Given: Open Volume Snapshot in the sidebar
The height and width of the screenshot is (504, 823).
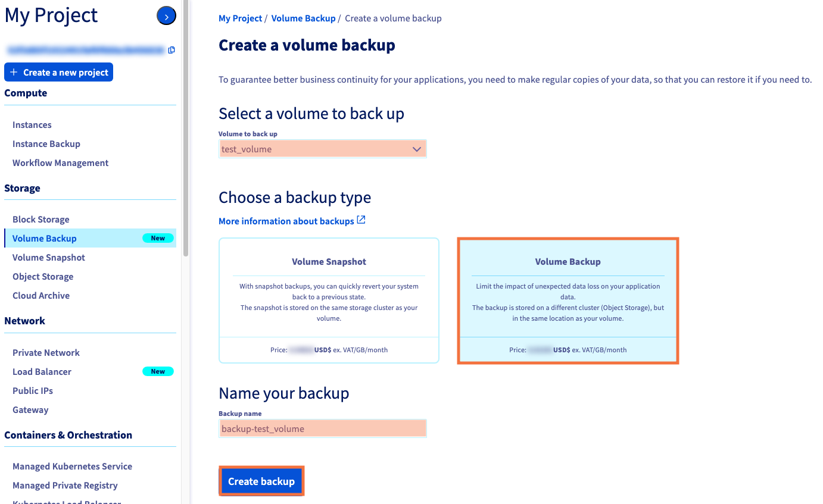Looking at the screenshot, I should [49, 258].
